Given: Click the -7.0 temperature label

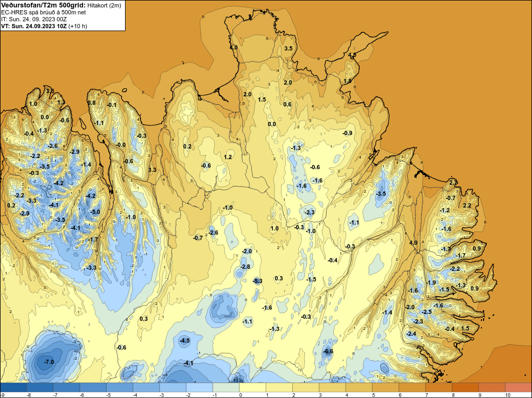Looking at the screenshot, I should click(x=49, y=362).
